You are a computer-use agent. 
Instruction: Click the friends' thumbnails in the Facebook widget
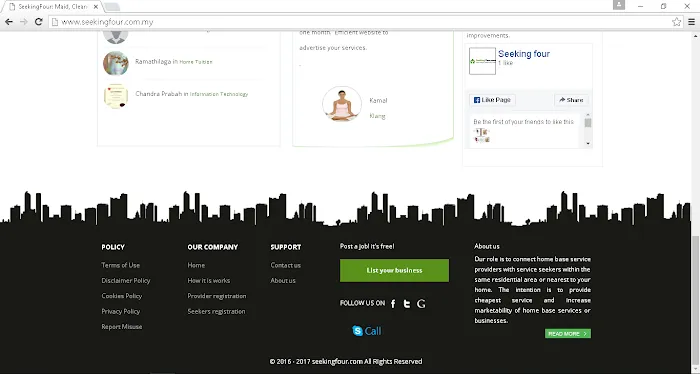pyautogui.click(x=482, y=135)
